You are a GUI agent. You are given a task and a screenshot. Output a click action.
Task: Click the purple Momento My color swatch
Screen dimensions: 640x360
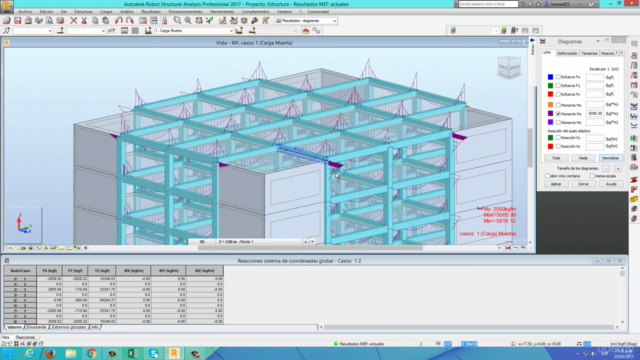click(x=550, y=113)
